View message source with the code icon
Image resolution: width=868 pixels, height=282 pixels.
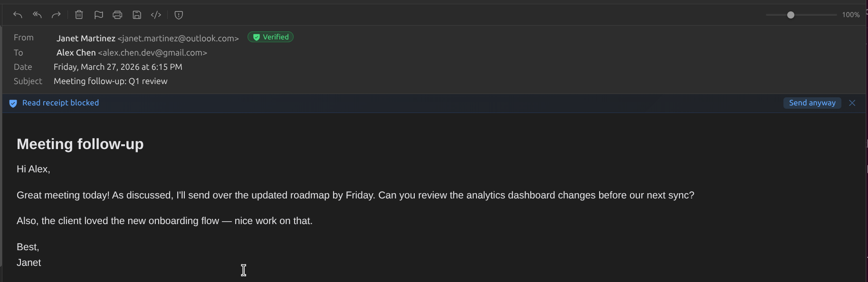click(156, 15)
